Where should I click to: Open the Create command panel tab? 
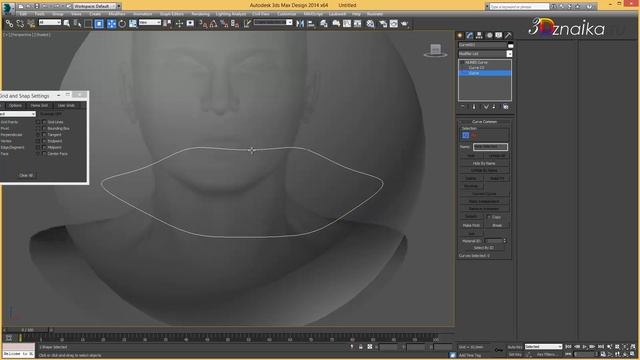(x=460, y=36)
